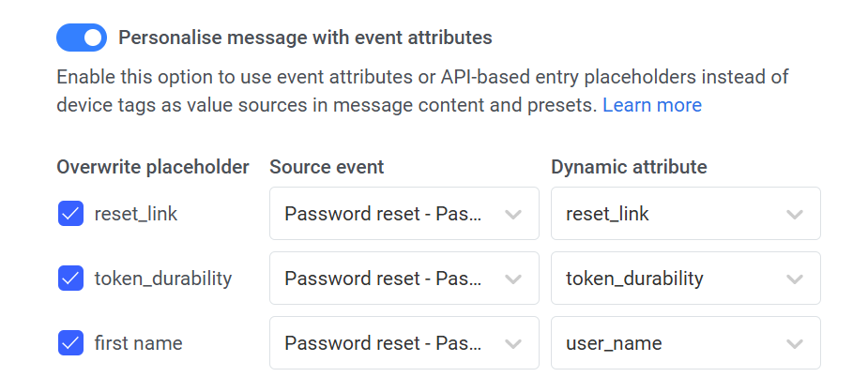Click chevron arrow beside reset_link dynamic attribute

795,214
